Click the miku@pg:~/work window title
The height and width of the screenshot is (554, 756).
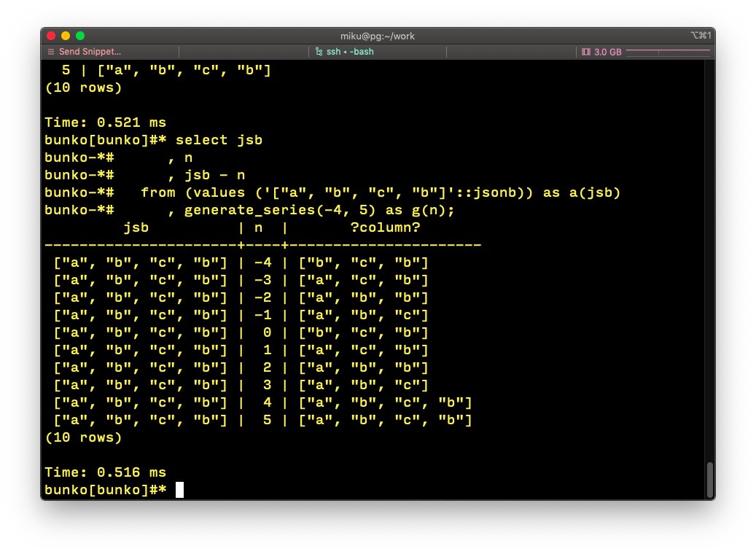(378, 36)
